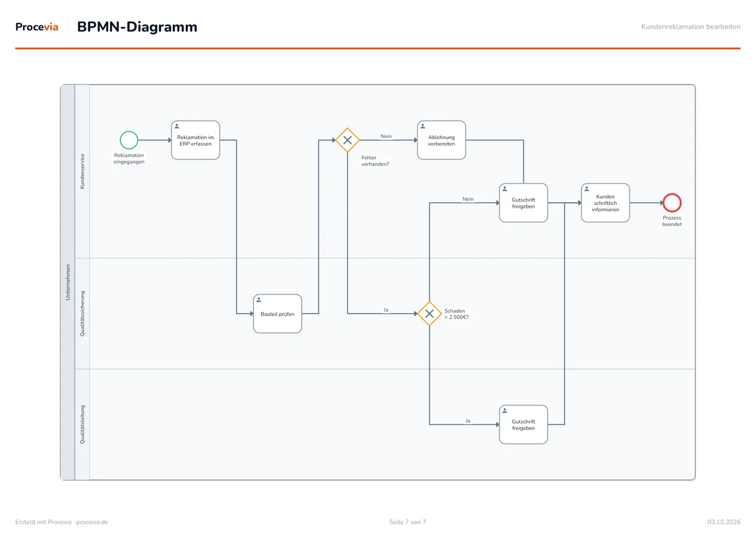756x534 pixels.
Task: Click the 'Schaden > 2.500€?' label
Action: (456, 314)
